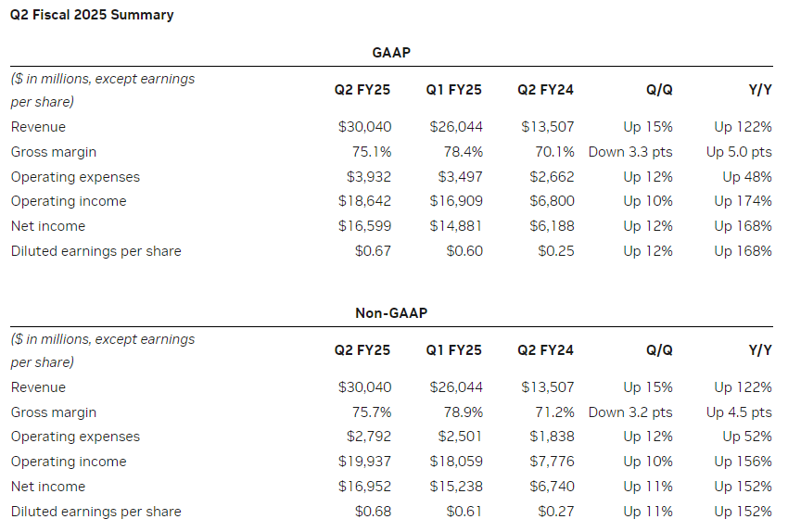Select GAAP operating expenses $3,932
The image size is (788, 532).
[x=368, y=177]
